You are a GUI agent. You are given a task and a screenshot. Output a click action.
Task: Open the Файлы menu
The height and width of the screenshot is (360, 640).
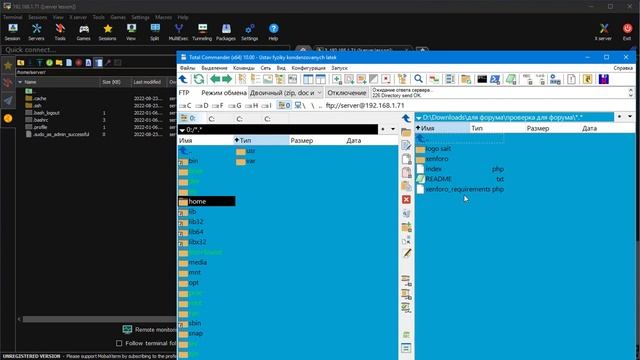click(x=187, y=68)
